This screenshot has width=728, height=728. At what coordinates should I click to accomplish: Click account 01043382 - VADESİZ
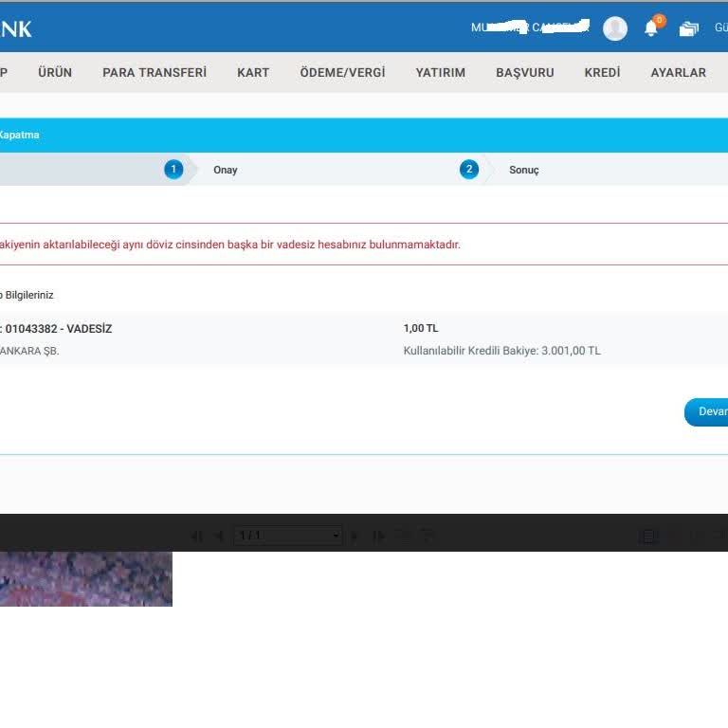59,329
